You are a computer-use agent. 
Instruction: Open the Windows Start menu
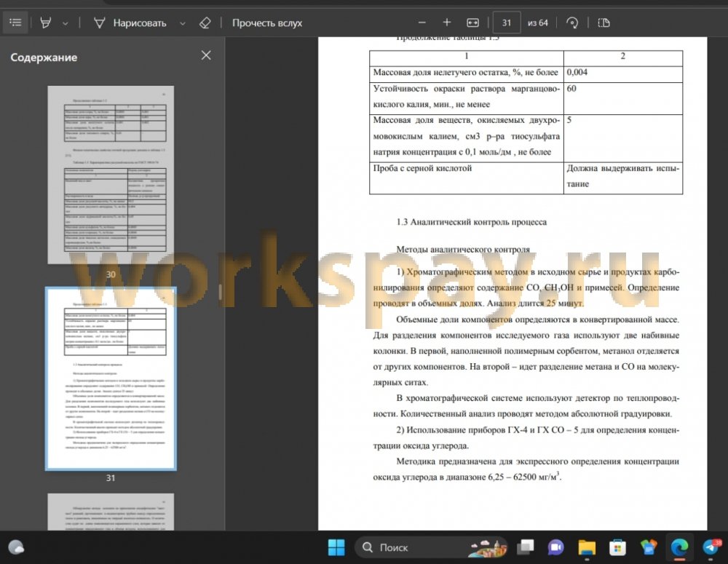tap(336, 547)
